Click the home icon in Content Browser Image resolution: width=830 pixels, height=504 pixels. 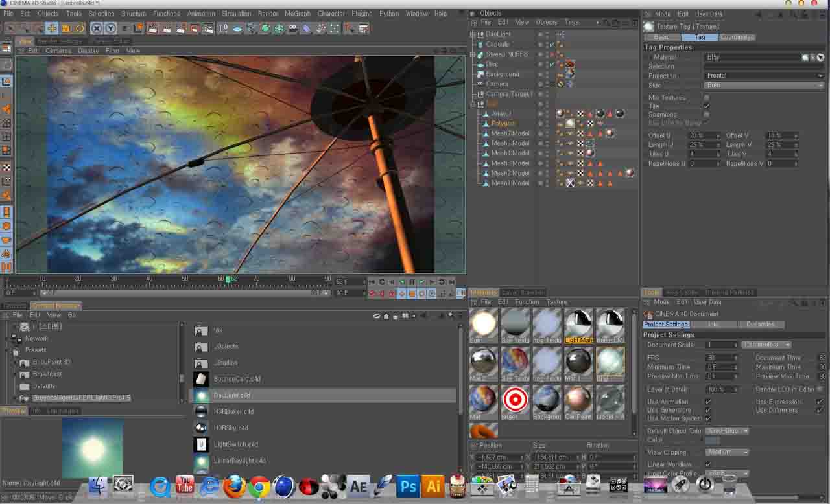[386, 316]
